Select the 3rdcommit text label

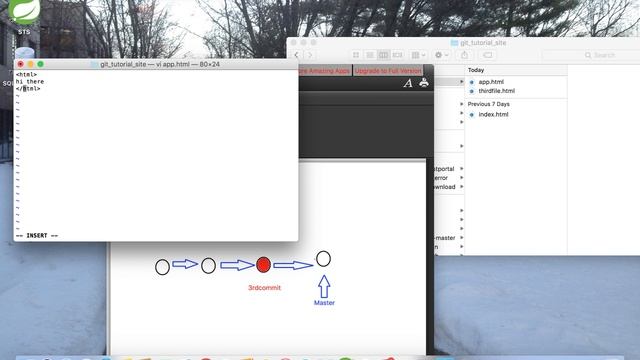[x=264, y=288]
